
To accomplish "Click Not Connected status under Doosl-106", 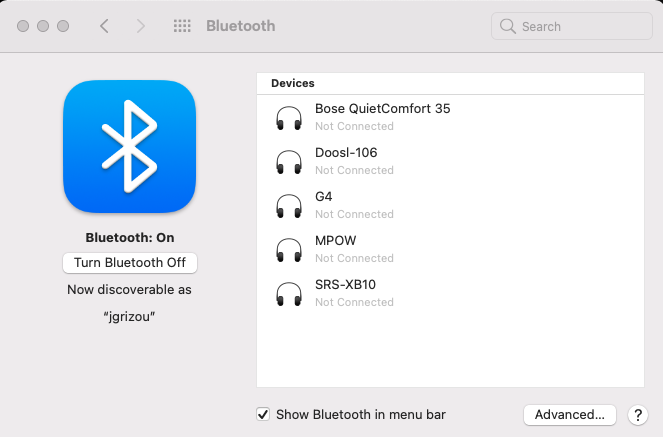I will [x=354, y=170].
